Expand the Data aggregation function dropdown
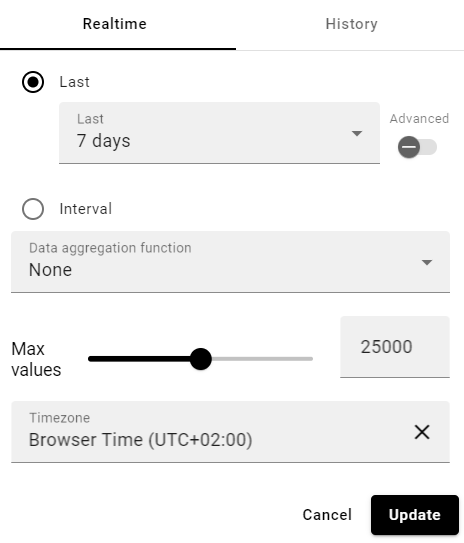The width and height of the screenshot is (464, 543). (230, 262)
